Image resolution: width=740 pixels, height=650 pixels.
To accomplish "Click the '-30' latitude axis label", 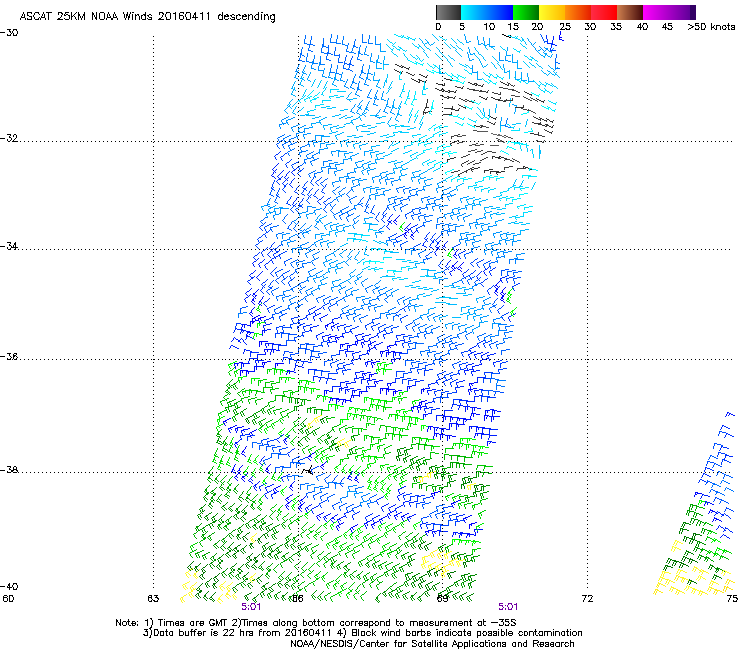I will click(9, 33).
